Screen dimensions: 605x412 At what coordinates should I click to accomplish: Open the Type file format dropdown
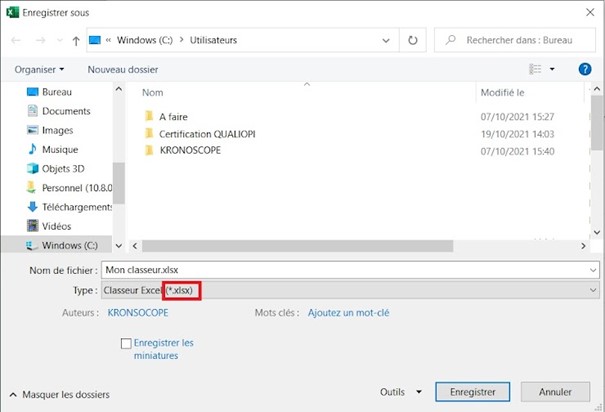point(592,290)
